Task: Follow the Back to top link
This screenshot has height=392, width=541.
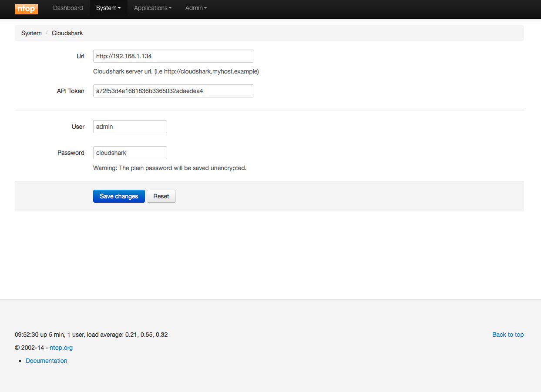Action: 508,335
